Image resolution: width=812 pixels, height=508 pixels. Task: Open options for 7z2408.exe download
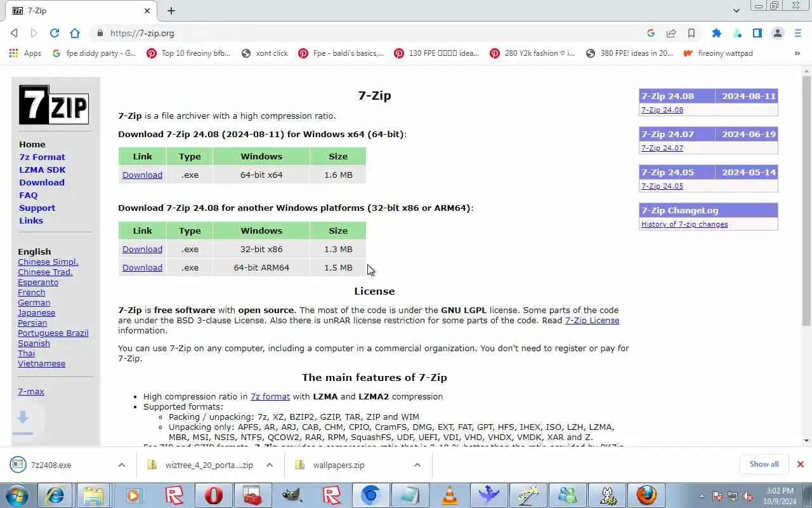[121, 465]
